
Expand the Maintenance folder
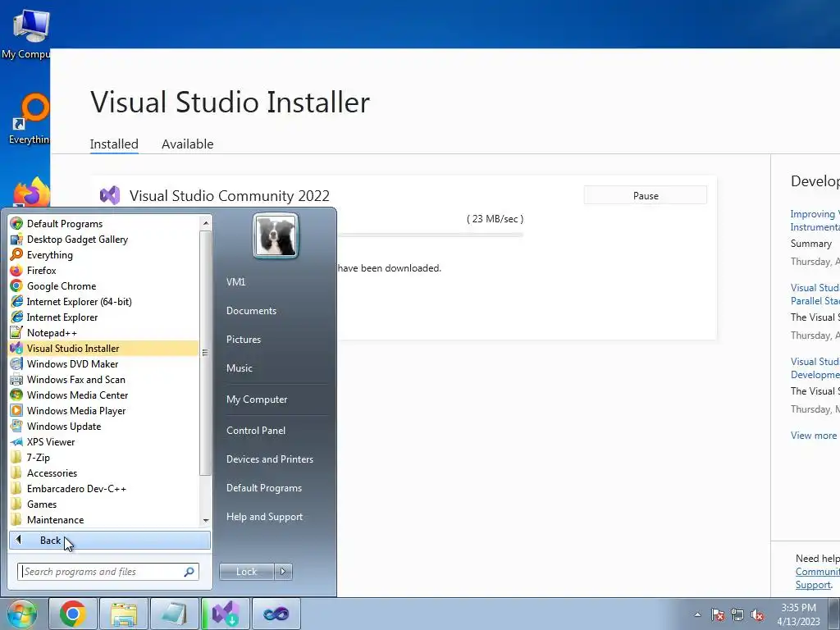click(103, 519)
